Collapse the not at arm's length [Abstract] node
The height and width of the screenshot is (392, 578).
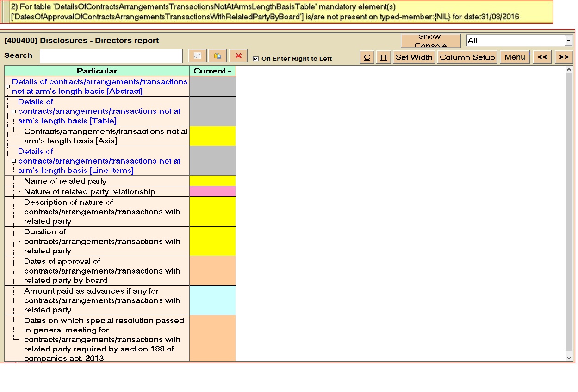click(x=7, y=86)
